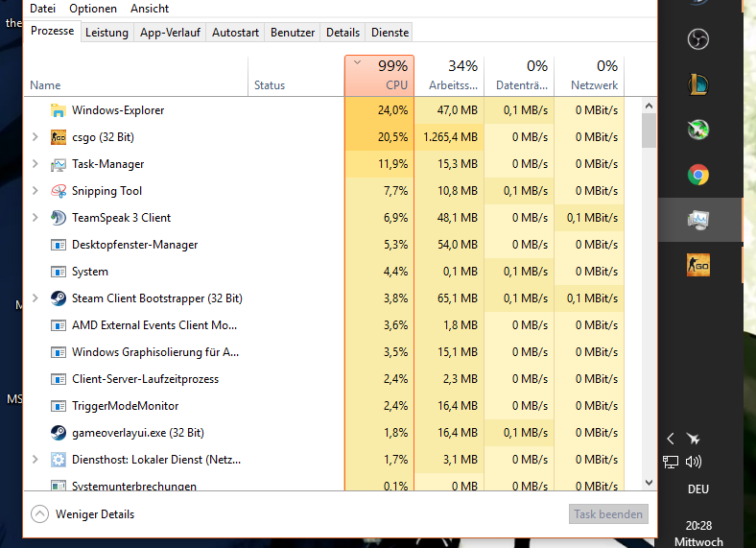Open the CS:GO taskbar icon
The height and width of the screenshot is (548, 756).
[x=698, y=265]
